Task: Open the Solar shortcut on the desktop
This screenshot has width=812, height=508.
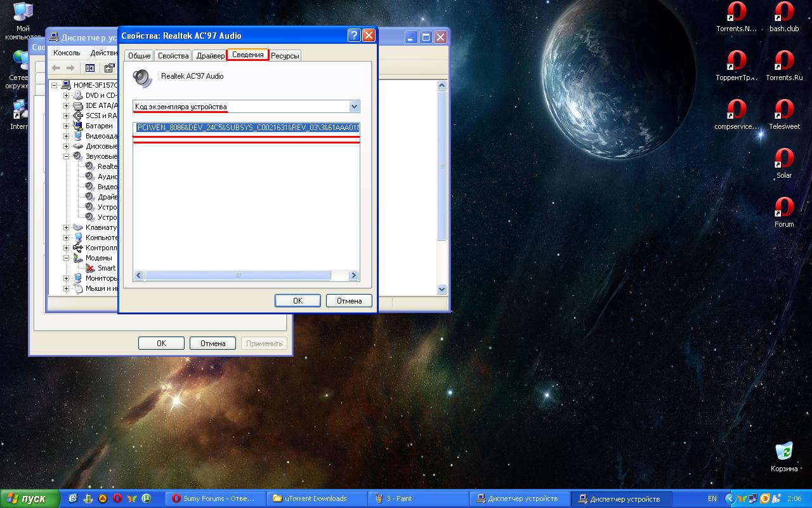Action: click(784, 159)
